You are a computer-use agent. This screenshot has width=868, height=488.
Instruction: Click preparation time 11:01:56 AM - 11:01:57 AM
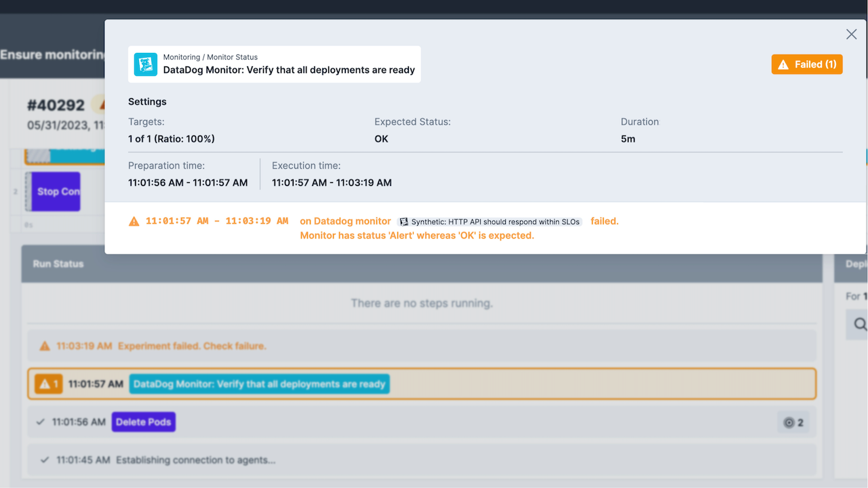point(188,182)
